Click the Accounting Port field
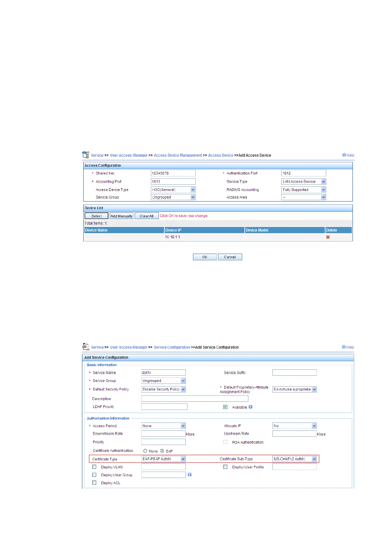 pyautogui.click(x=173, y=182)
